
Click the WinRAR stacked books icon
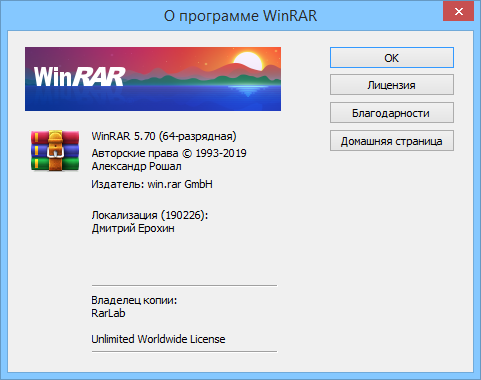[55, 150]
